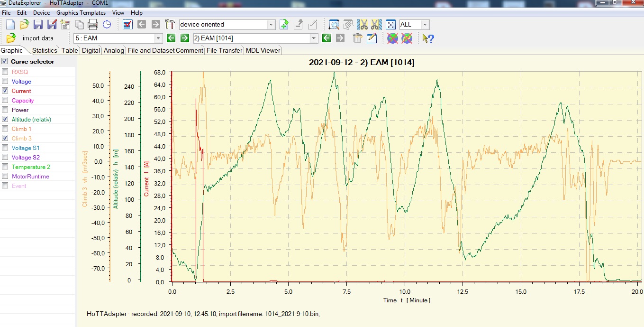Screen dimensions: 644x327
Task: Open the 2) EAM [1014] record dropdown
Action: point(313,38)
